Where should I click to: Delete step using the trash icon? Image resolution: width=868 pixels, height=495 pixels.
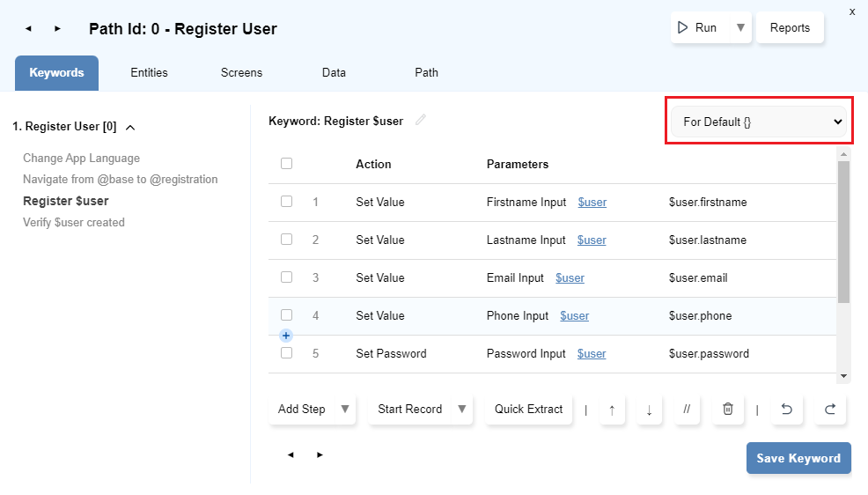click(727, 410)
